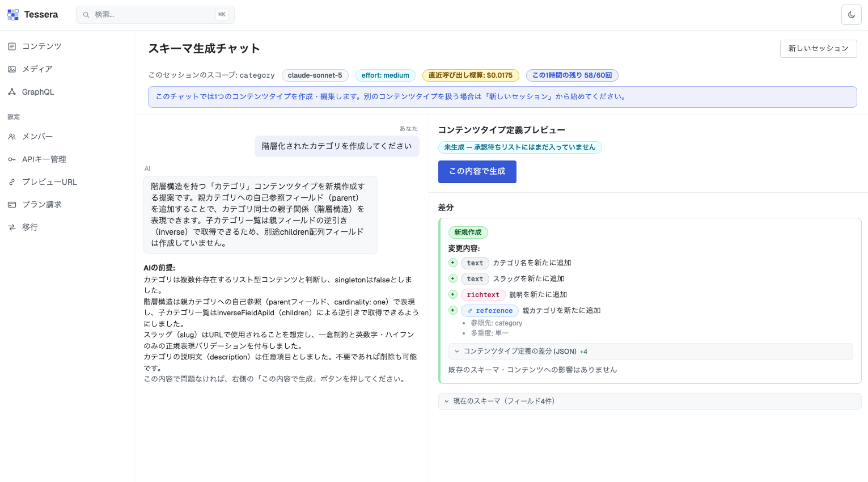Click the ⌘K shortcut hint
Screen dimensions: 868x482
(x=222, y=15)
